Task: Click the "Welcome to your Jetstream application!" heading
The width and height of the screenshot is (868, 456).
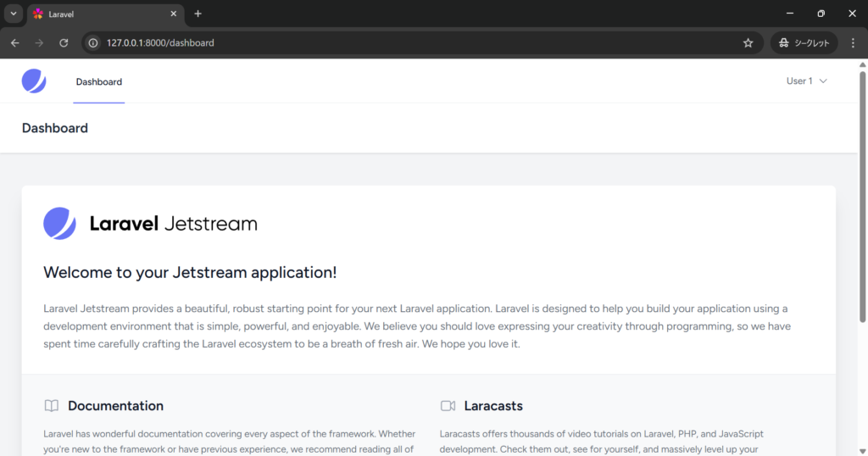Action: pos(190,272)
